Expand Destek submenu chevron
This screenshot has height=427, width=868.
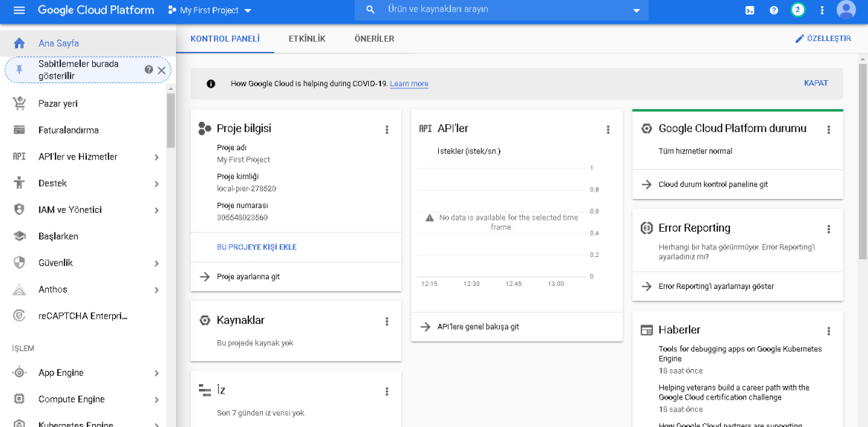point(157,184)
